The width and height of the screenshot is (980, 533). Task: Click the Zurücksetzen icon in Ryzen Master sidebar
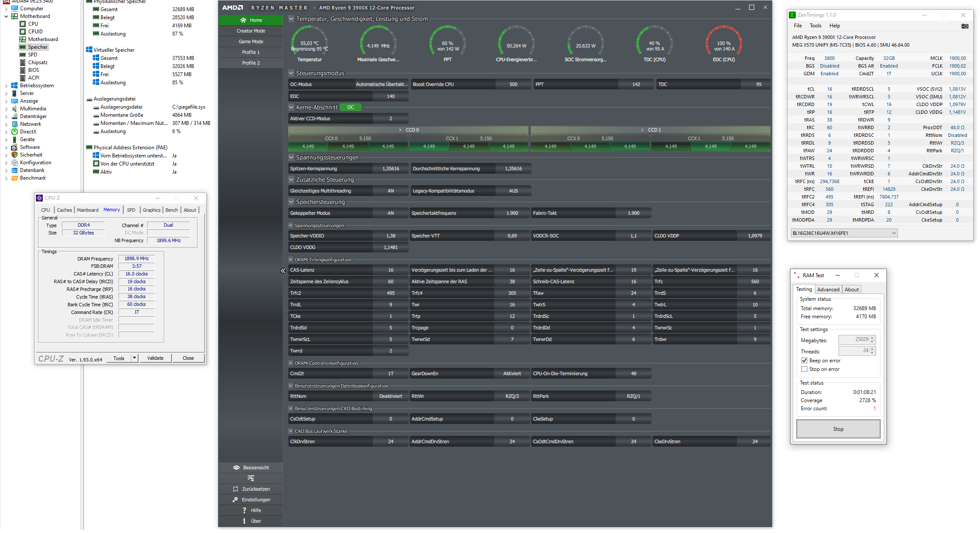236,489
